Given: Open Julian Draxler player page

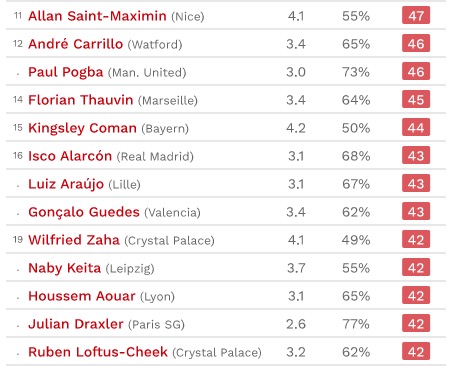Looking at the screenshot, I should pos(76,324).
